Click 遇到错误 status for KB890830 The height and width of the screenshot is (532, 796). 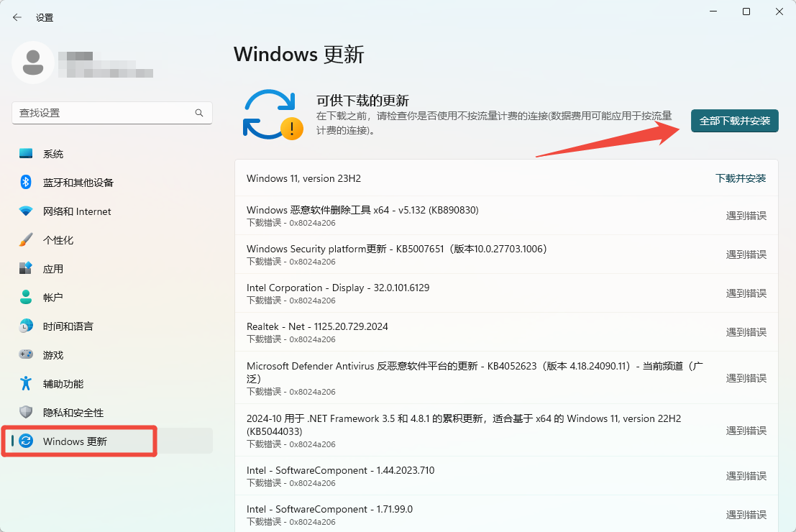click(746, 216)
